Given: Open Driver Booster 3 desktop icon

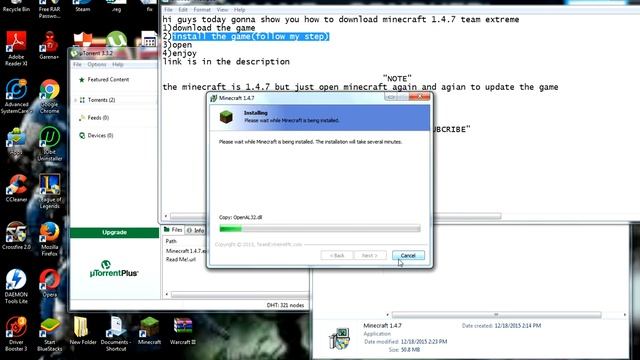Looking at the screenshot, I should coord(16,333).
